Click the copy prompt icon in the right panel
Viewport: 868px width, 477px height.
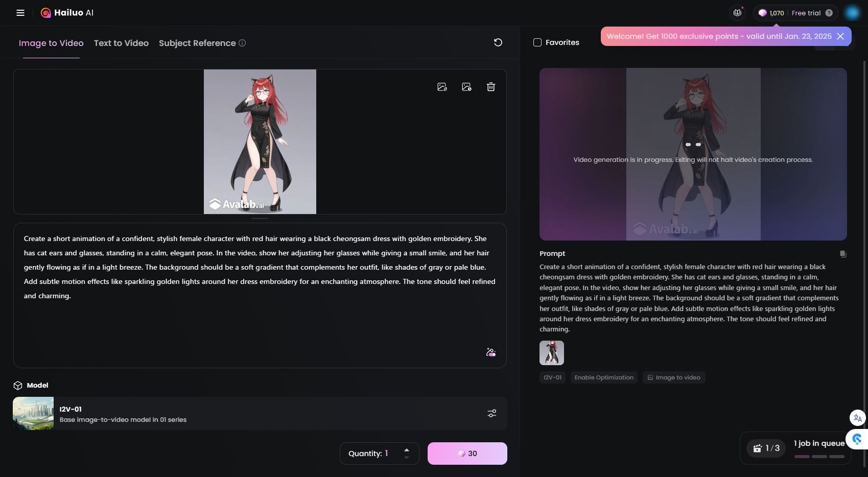842,253
